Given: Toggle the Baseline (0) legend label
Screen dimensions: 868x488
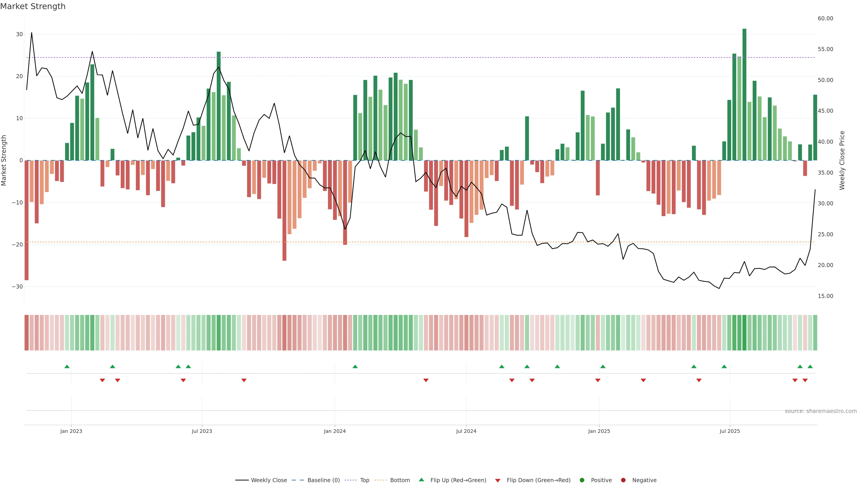Looking at the screenshot, I should (x=323, y=480).
